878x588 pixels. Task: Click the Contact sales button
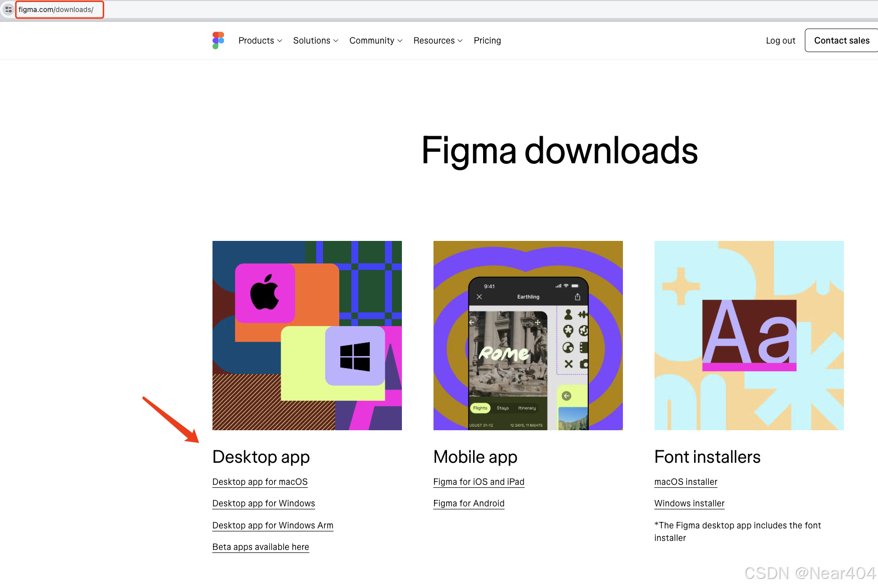pyautogui.click(x=841, y=41)
